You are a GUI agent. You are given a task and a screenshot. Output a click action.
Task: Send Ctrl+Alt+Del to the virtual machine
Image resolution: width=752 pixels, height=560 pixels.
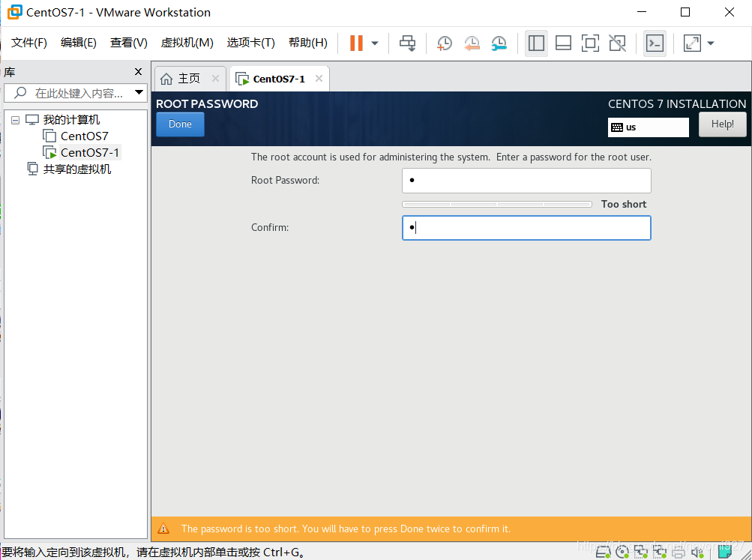click(x=408, y=43)
